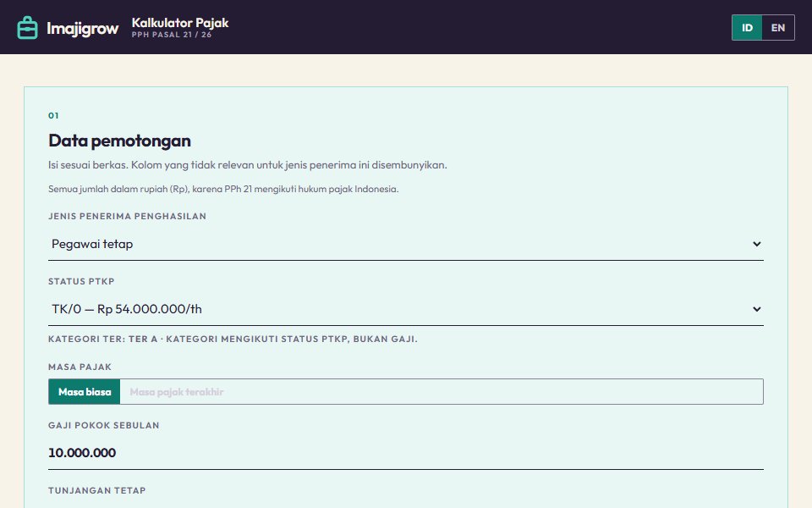Click the Tunjangan Tetap field label
This screenshot has height=508, width=812.
96,490
